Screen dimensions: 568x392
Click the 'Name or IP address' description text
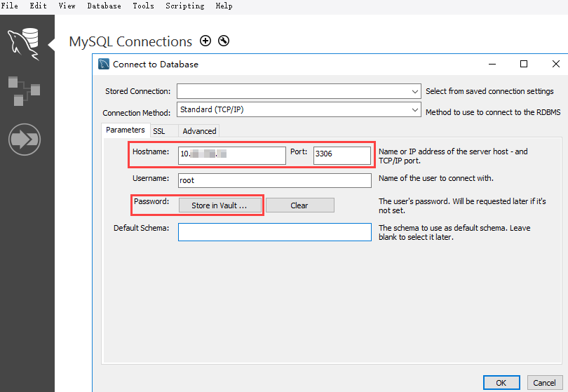(x=453, y=156)
